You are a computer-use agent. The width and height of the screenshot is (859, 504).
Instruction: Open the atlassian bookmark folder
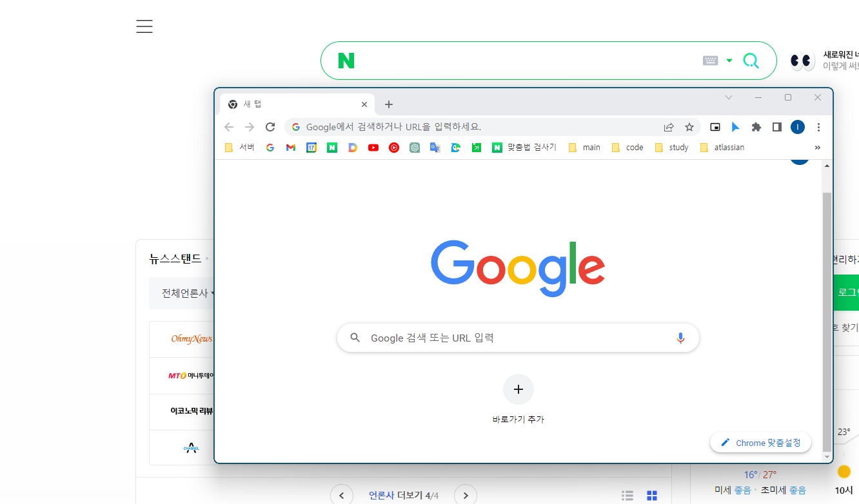click(722, 148)
